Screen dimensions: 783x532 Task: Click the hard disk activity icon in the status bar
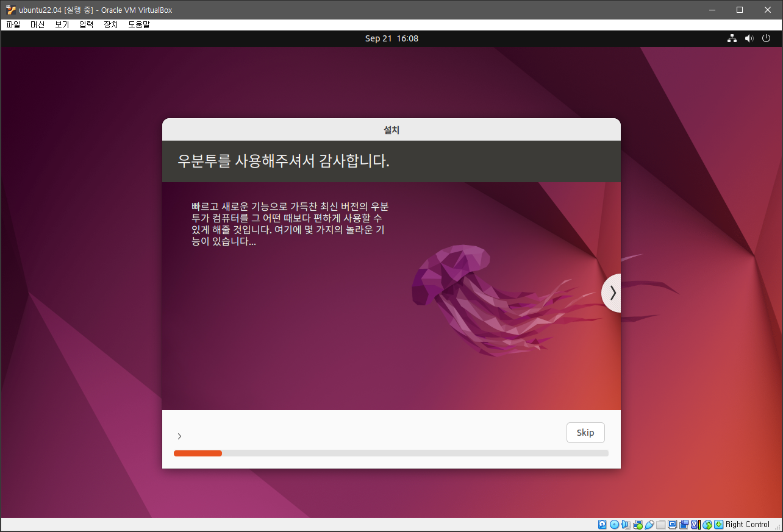602,525
